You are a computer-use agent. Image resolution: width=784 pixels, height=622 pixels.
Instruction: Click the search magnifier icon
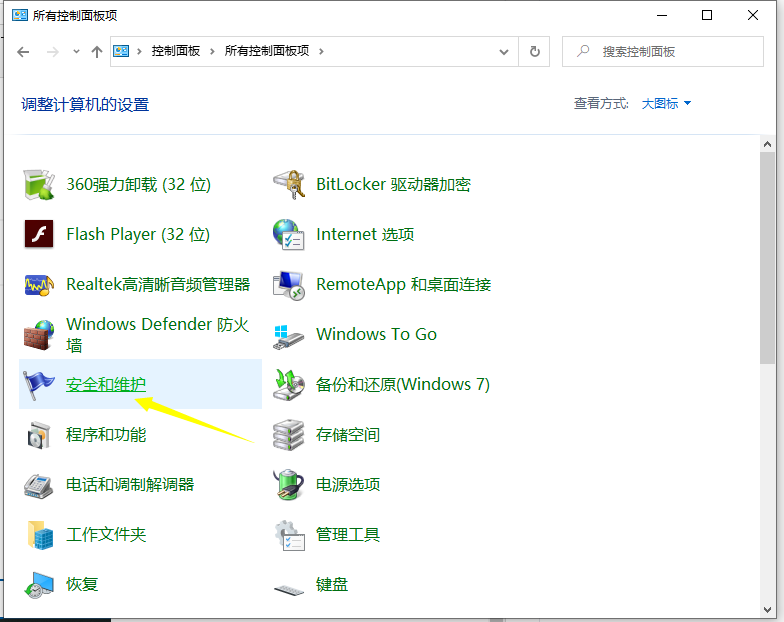coord(583,51)
